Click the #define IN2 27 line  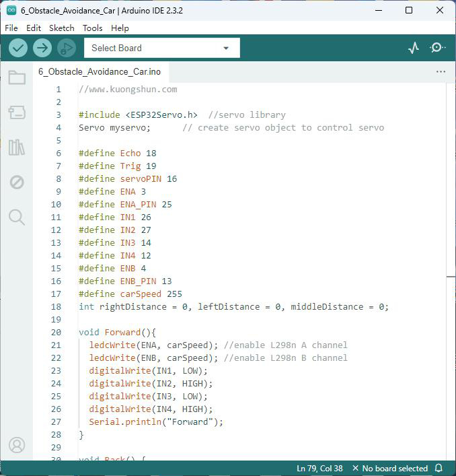[x=114, y=230]
